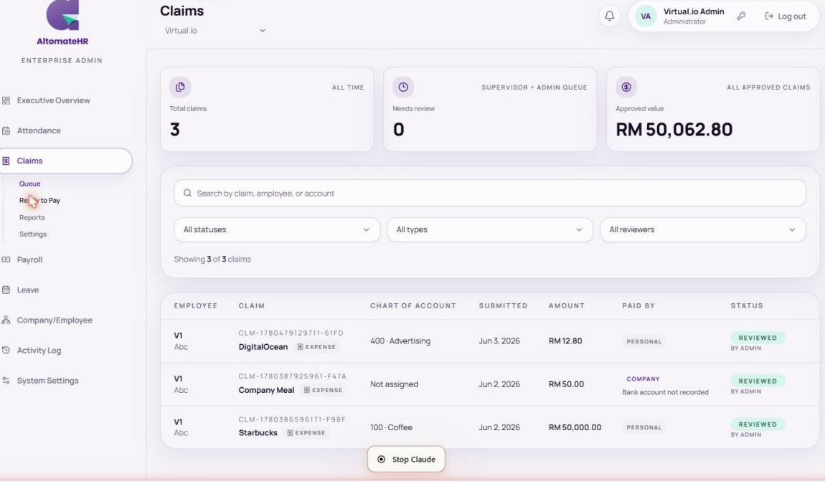Click the VA avatar circle
825x504 pixels.
tap(646, 16)
